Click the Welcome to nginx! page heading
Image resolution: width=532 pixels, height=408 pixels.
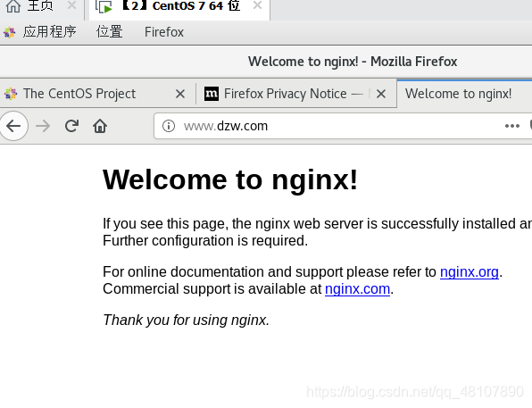click(x=230, y=179)
